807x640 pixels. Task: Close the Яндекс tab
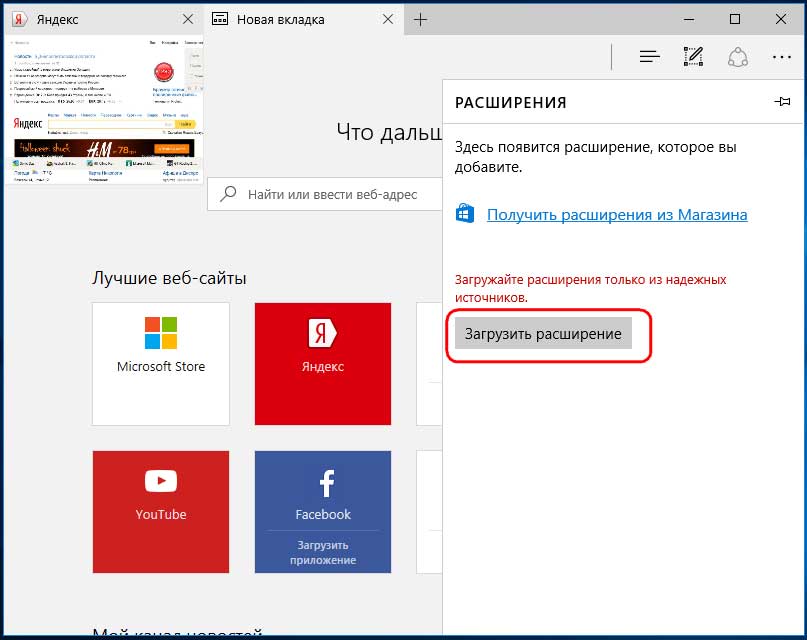tap(188, 20)
